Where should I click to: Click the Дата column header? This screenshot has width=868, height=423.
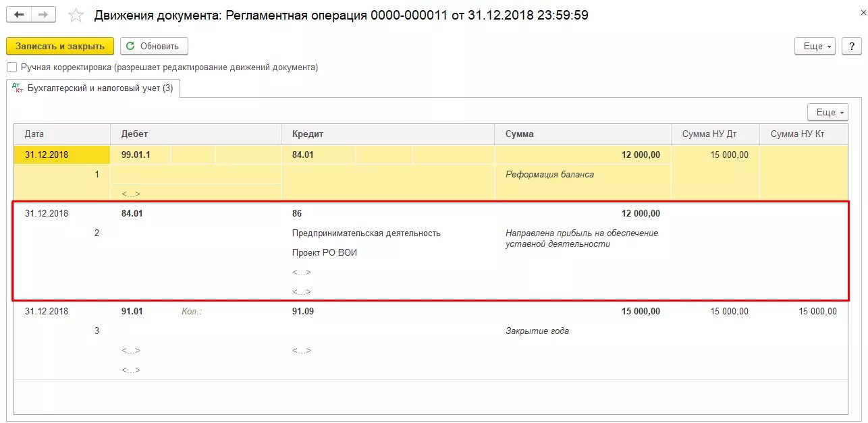click(62, 134)
